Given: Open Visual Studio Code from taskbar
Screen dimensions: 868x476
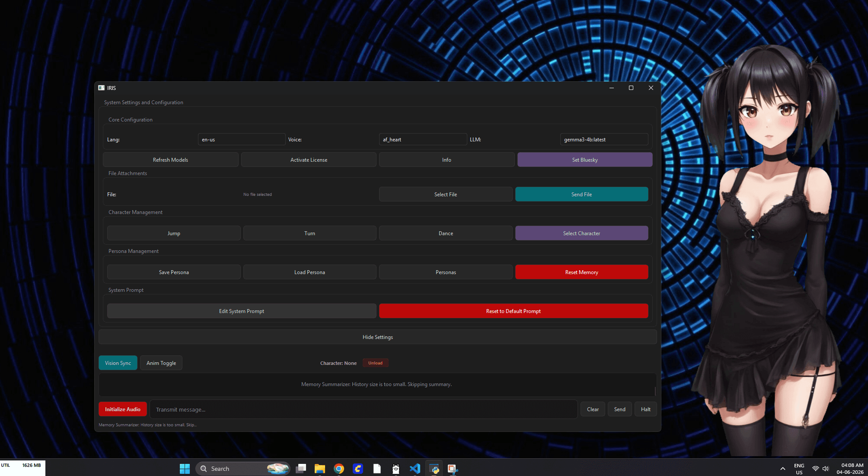Looking at the screenshot, I should [415, 469].
